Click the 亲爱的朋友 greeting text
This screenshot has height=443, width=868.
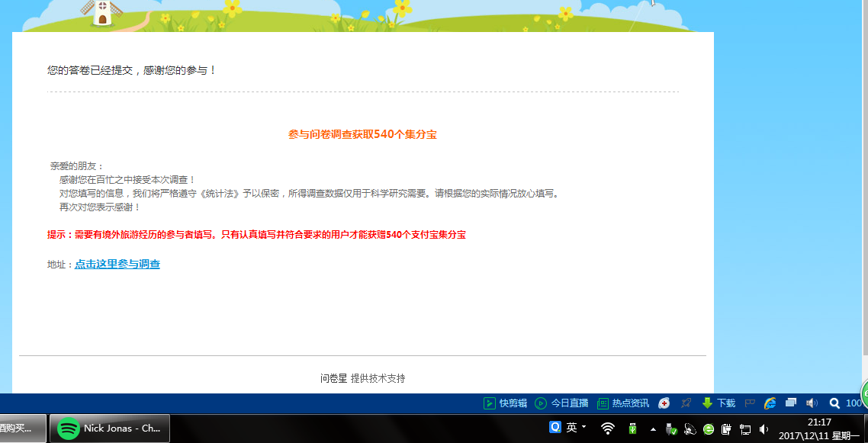click(77, 166)
